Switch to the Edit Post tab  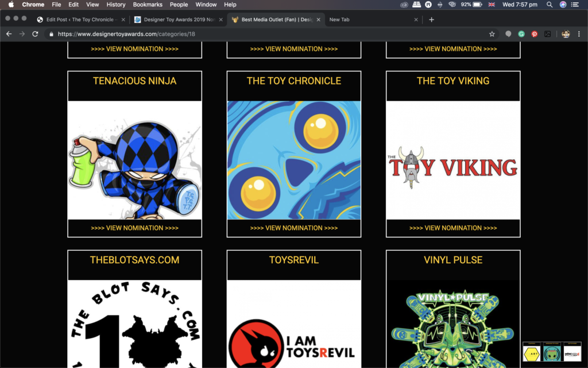[79, 20]
